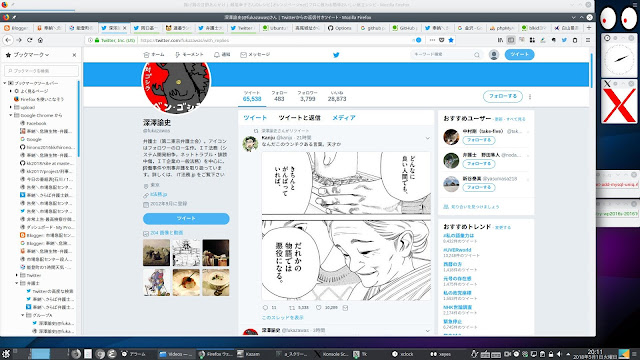Expand the よく見るページ folder
The width and height of the screenshot is (640, 360).
point(11,91)
